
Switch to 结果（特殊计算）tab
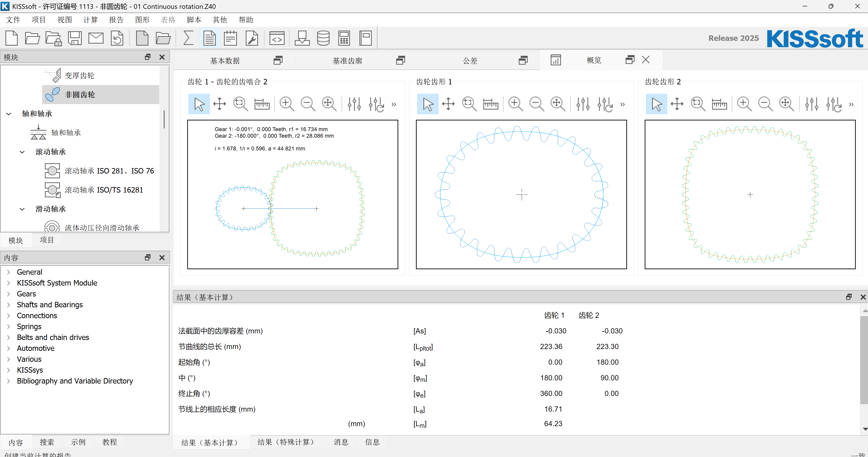point(288,442)
